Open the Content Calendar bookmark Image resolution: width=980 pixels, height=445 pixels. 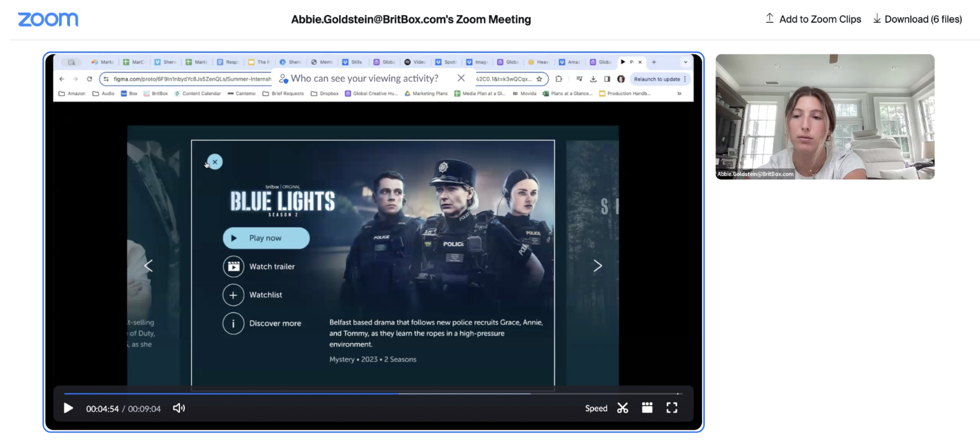(197, 93)
